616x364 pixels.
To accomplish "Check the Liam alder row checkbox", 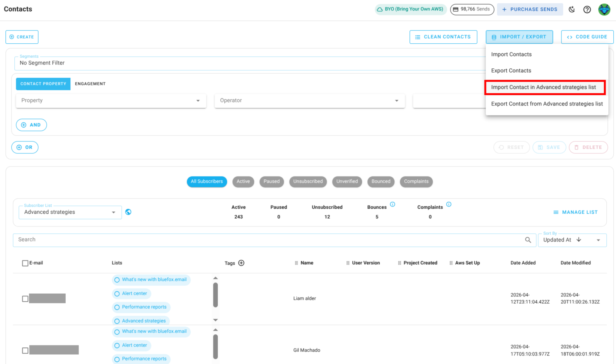I will [25, 299].
